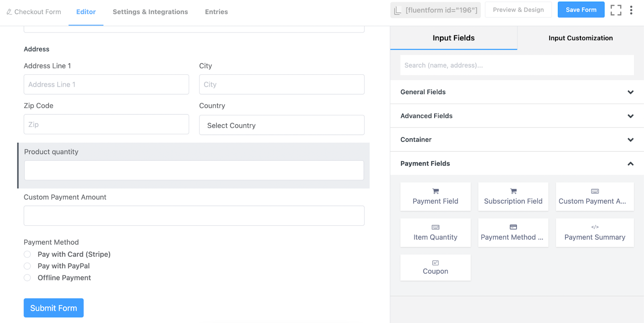
Task: Add the Item Quantity field
Action: (436, 233)
